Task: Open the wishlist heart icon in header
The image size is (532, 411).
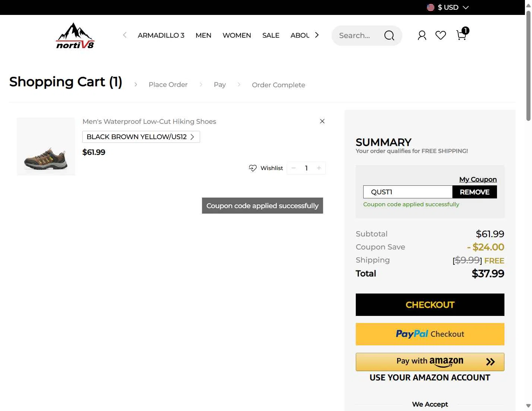Action: pyautogui.click(x=441, y=35)
